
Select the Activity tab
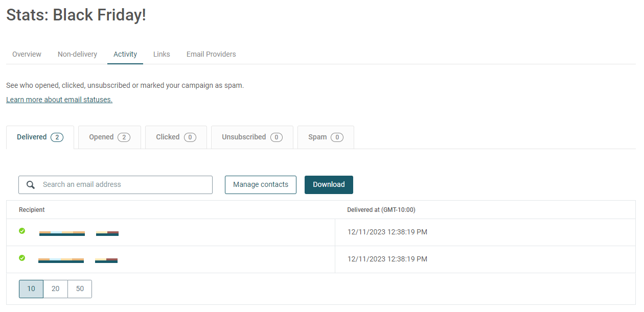pos(125,54)
